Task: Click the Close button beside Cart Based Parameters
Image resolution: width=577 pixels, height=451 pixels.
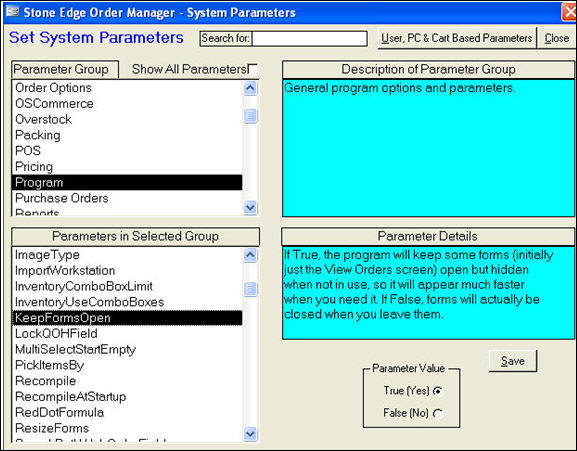Action: (x=556, y=38)
